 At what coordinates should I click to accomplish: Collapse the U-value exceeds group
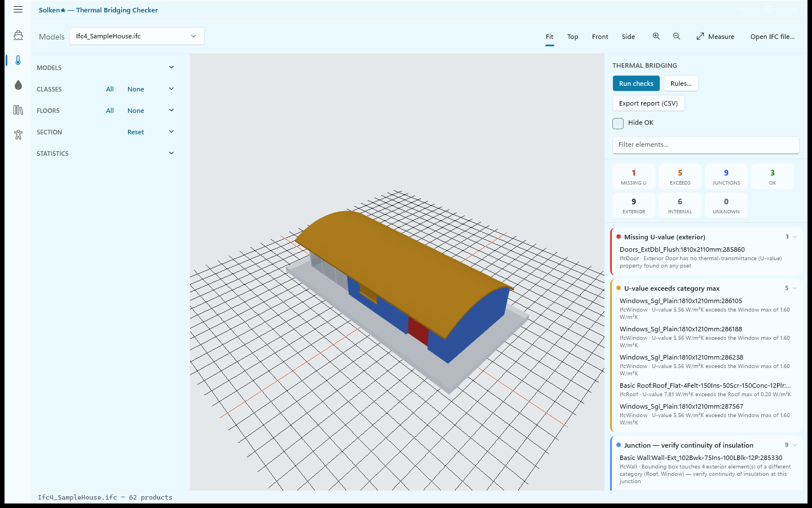[795, 288]
